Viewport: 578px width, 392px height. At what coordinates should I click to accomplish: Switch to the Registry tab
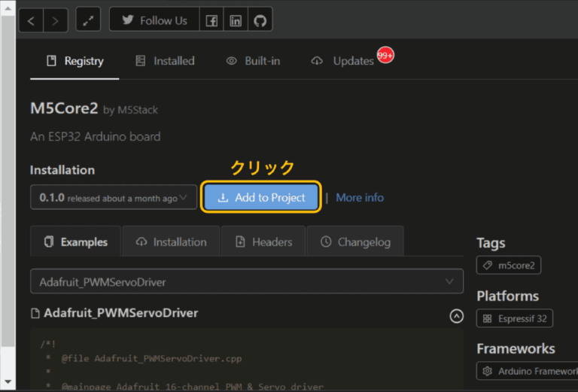[75, 61]
